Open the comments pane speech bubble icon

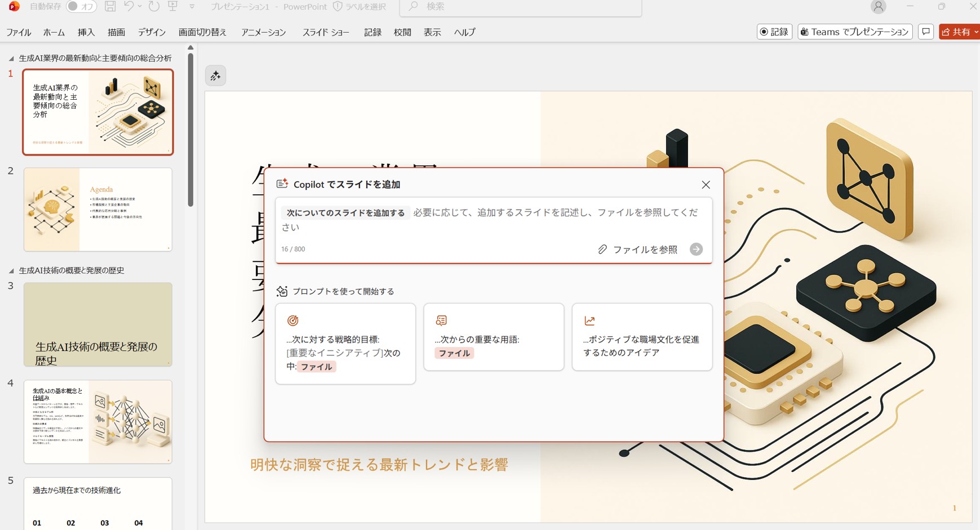click(925, 32)
